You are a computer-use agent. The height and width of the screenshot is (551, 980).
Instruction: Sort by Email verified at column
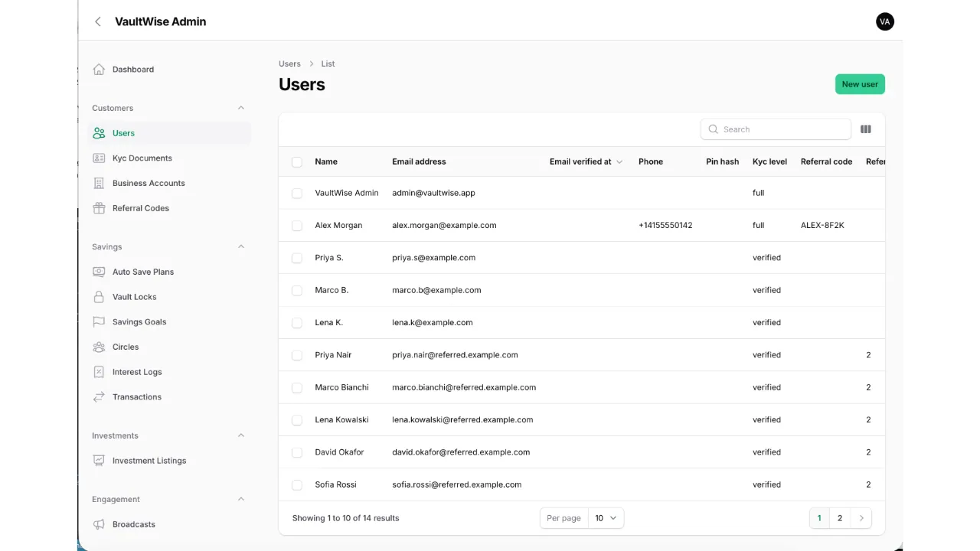tap(586, 161)
